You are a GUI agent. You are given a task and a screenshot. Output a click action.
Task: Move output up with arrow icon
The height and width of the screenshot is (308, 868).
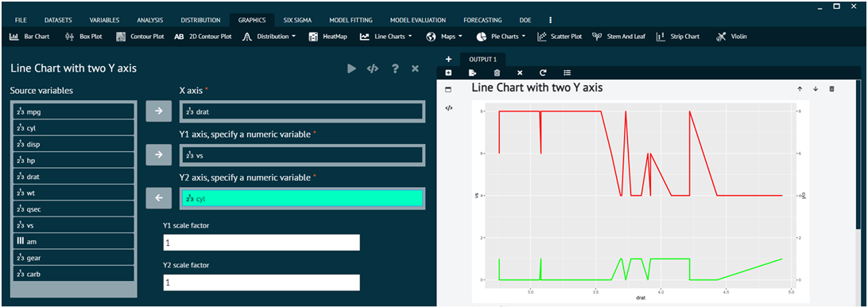click(x=800, y=88)
